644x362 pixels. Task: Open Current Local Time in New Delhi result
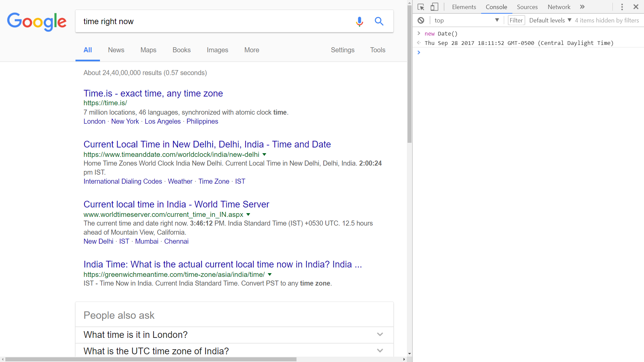coord(207,144)
